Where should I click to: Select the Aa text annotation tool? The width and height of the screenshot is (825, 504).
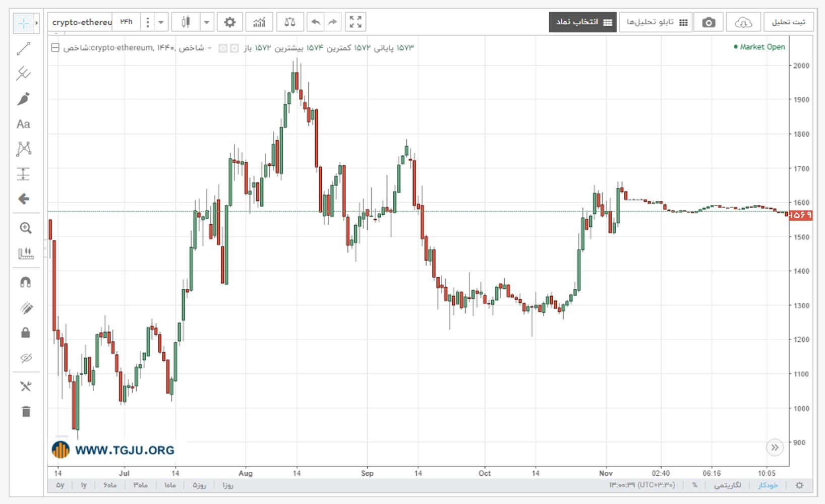pos(23,124)
